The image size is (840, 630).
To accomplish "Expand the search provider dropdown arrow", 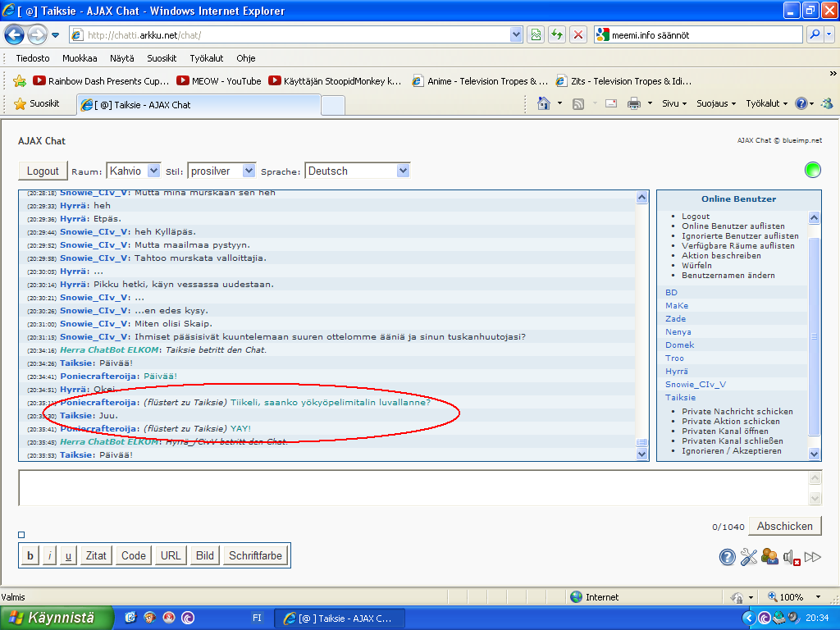I will pyautogui.click(x=829, y=34).
